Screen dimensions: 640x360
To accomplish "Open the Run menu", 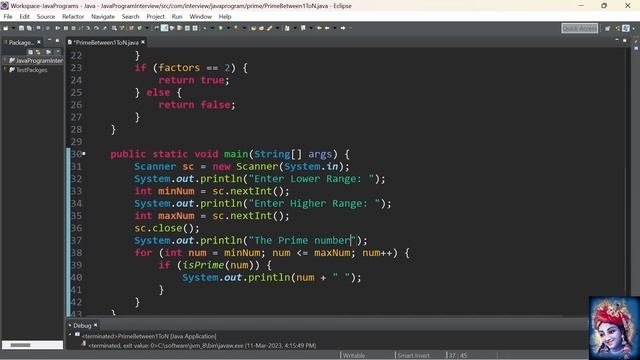I will click(177, 17).
